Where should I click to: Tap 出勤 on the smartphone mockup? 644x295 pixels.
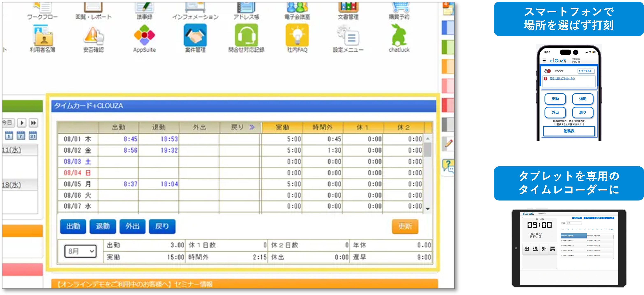555,99
